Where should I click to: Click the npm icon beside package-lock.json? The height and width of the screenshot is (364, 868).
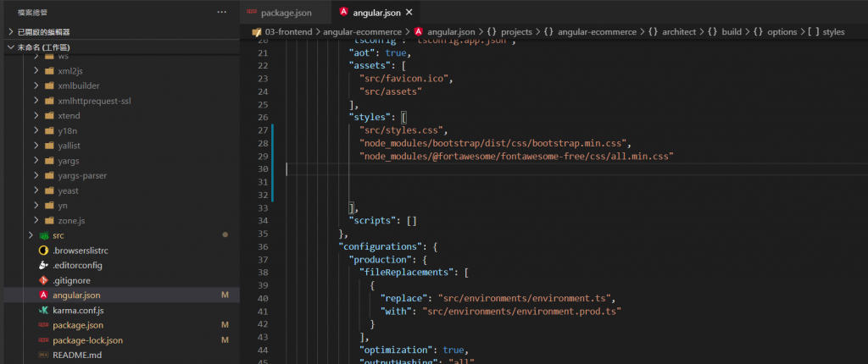[44, 339]
